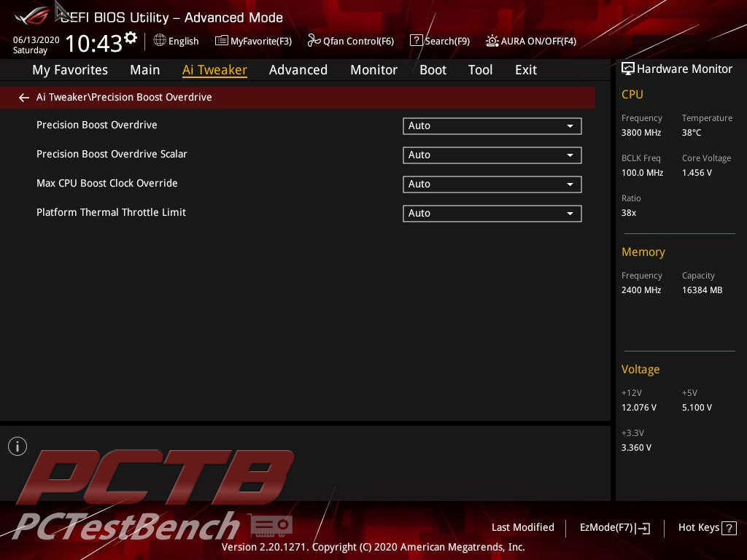Open the Advanced tab
The height and width of the screenshot is (560, 747).
pos(298,70)
